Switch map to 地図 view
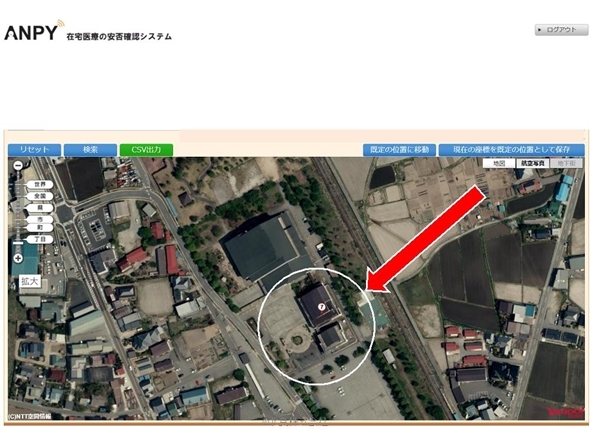 pyautogui.click(x=499, y=163)
